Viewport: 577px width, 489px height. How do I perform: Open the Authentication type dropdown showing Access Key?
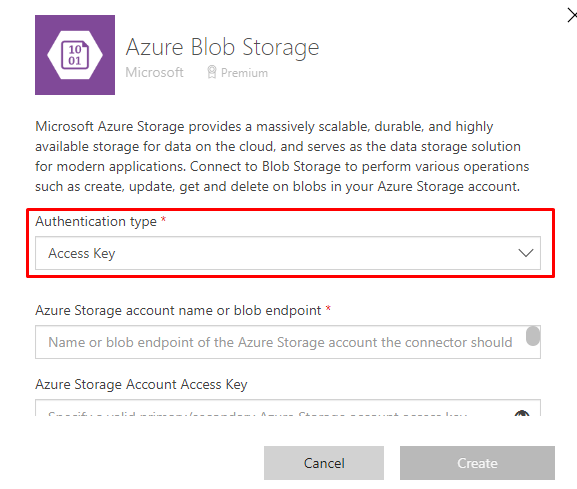[x=288, y=253]
